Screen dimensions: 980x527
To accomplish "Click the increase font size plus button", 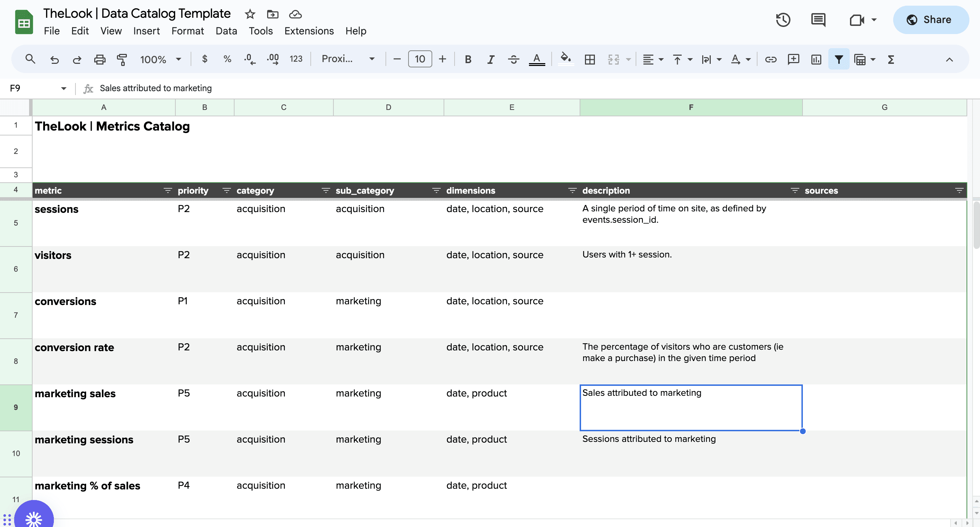I will coord(442,59).
